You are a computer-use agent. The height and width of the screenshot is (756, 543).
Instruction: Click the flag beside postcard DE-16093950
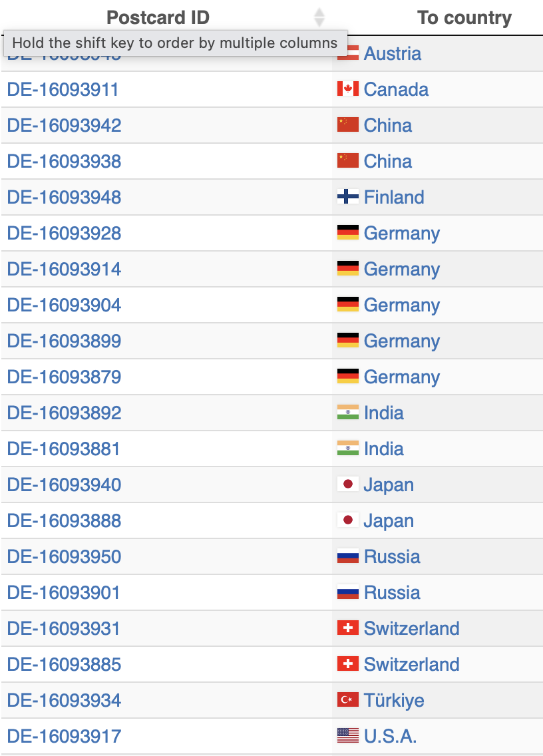348,556
